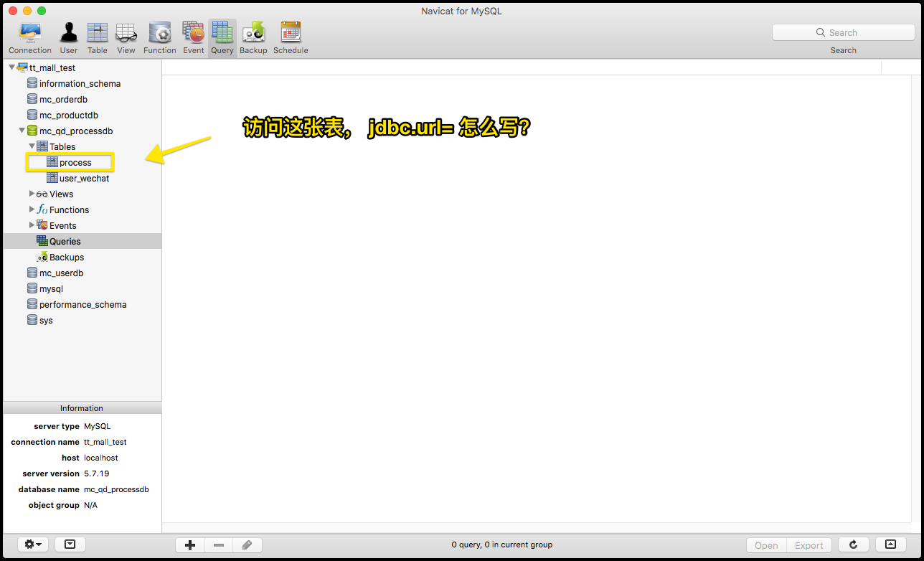Click the User toolbar icon
The height and width of the screenshot is (561, 924).
pos(69,38)
